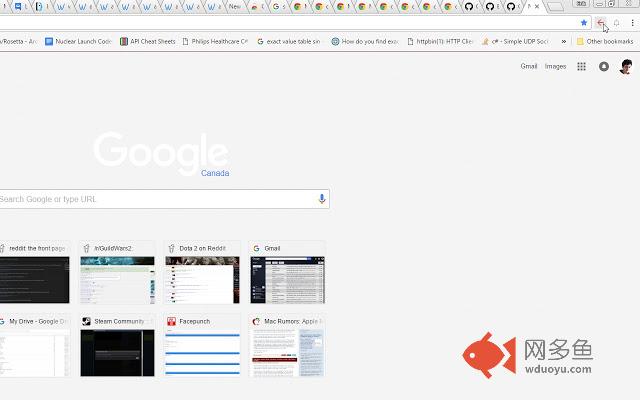Viewport: 640px width, 400px height.
Task: Switch to the tab labeled New
Action: (x=236, y=7)
